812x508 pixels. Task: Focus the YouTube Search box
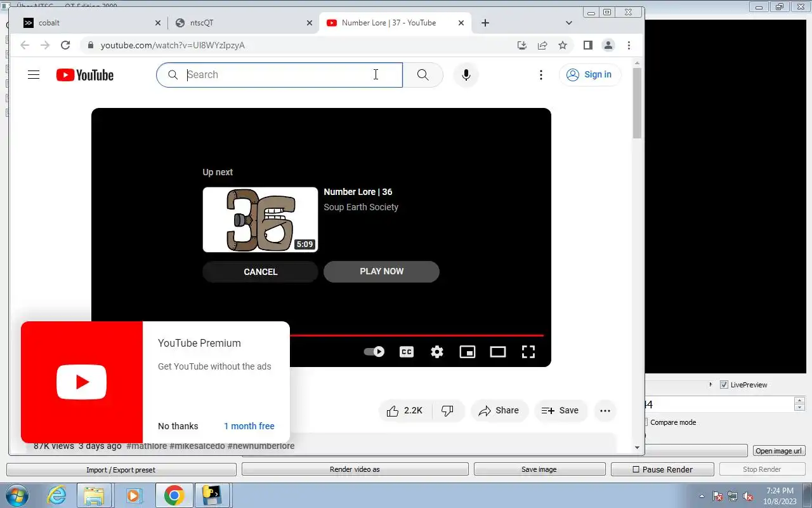tap(280, 75)
